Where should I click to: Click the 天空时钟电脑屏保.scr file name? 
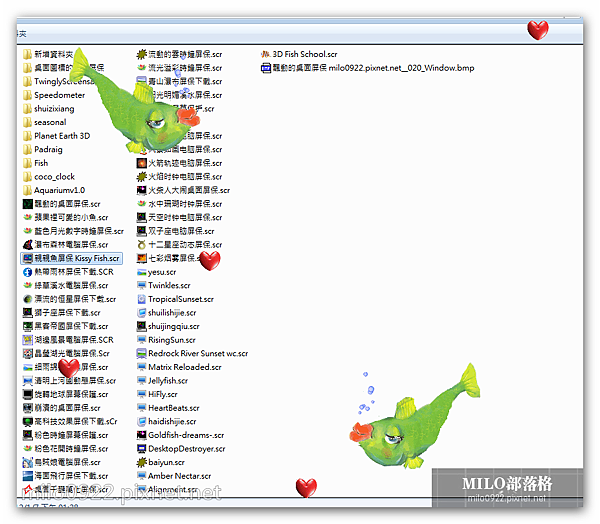click(185, 217)
